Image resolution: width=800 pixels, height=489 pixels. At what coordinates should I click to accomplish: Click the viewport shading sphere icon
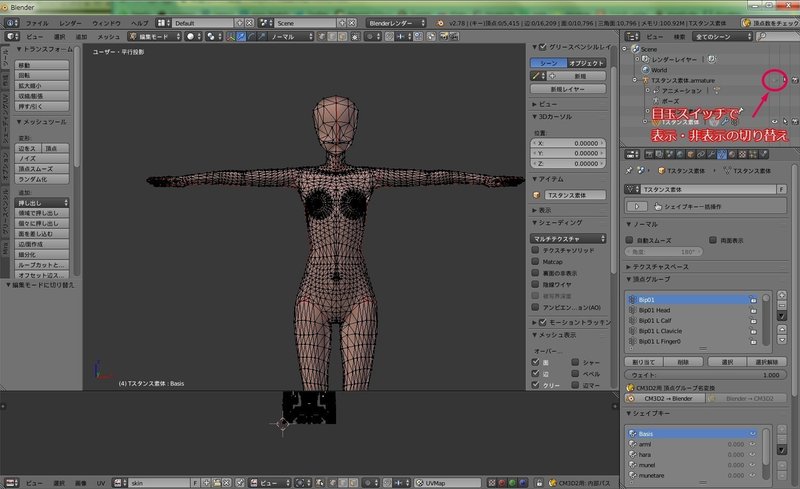pos(191,36)
